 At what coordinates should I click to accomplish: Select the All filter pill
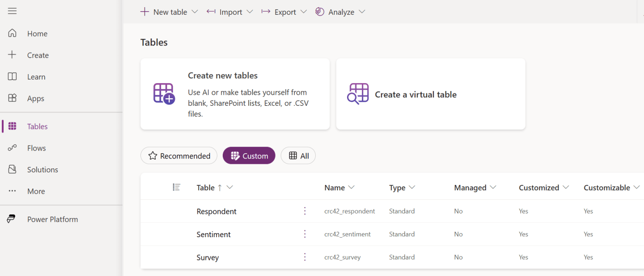298,155
